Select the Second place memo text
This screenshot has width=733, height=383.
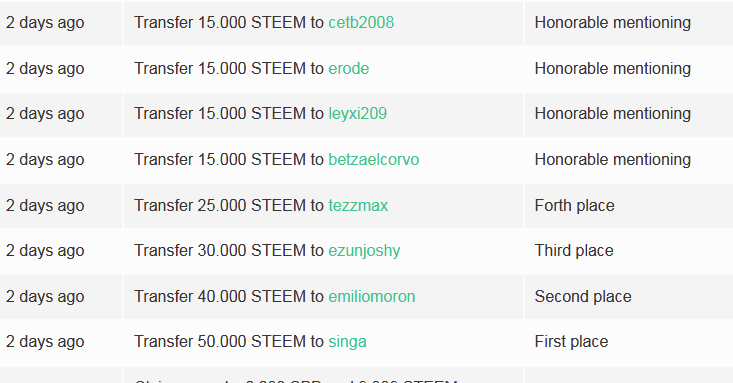pos(583,296)
